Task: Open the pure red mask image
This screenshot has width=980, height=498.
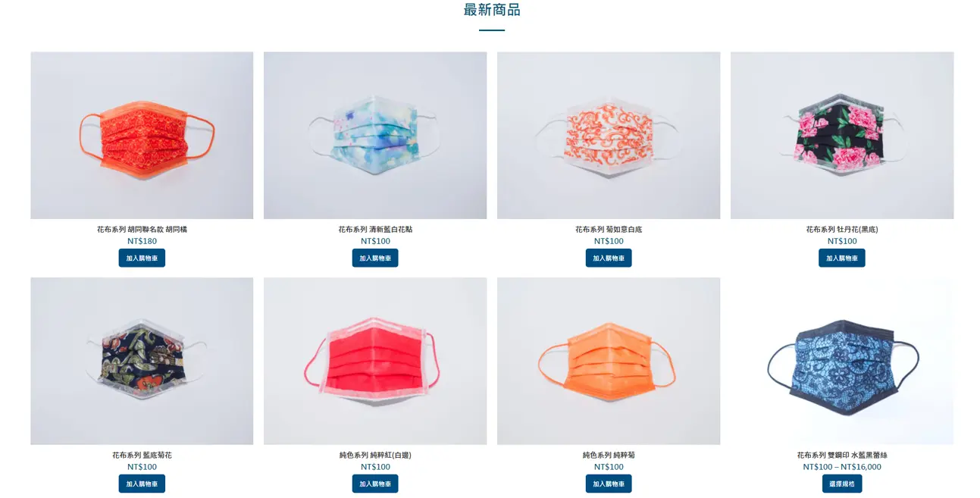Action: [375, 361]
